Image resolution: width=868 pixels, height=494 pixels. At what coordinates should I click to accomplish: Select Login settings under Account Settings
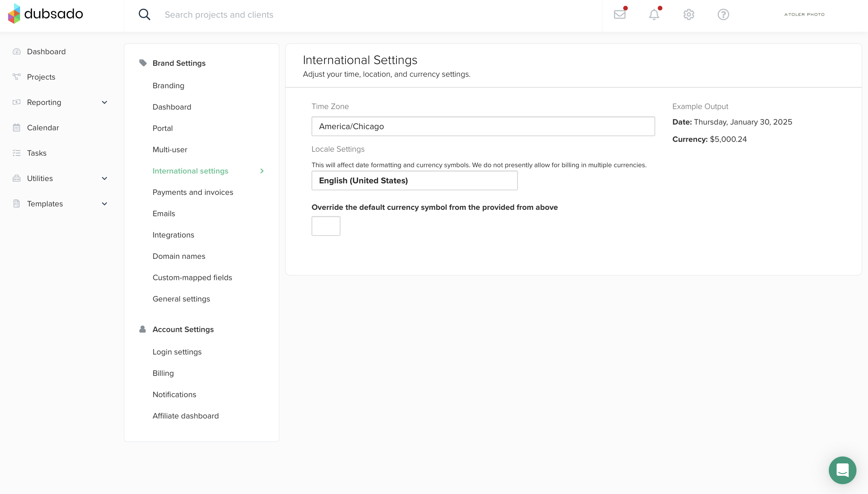(x=177, y=352)
